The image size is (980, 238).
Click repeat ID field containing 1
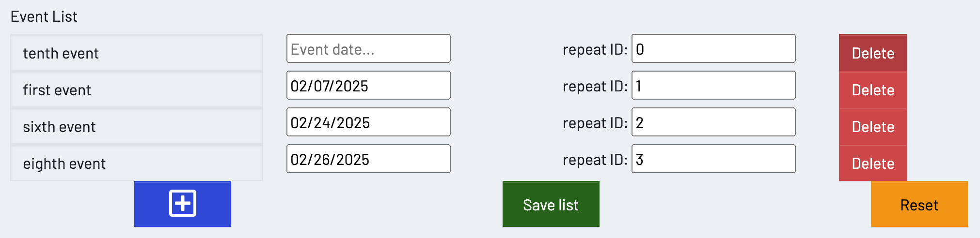pos(713,86)
